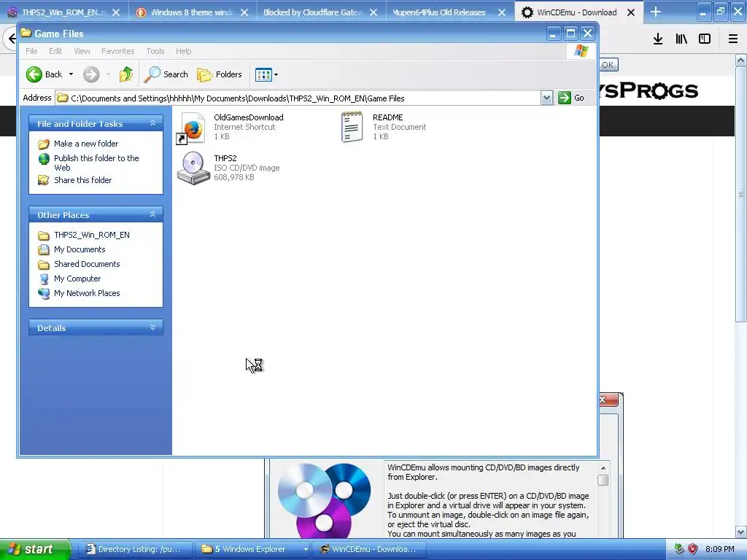The width and height of the screenshot is (747, 560).
Task: Click the OK button behind Explorer window
Action: pos(608,65)
